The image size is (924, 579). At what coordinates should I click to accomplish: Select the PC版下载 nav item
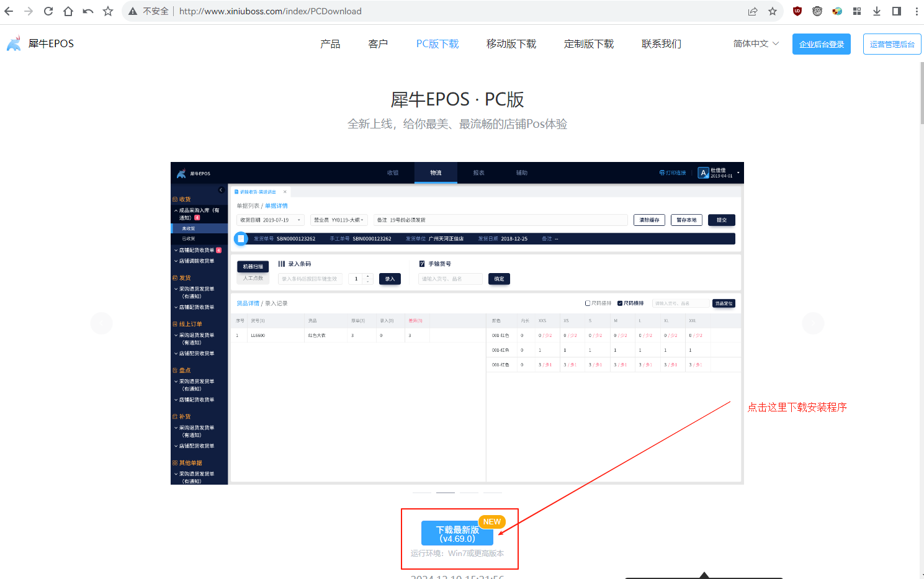click(437, 44)
